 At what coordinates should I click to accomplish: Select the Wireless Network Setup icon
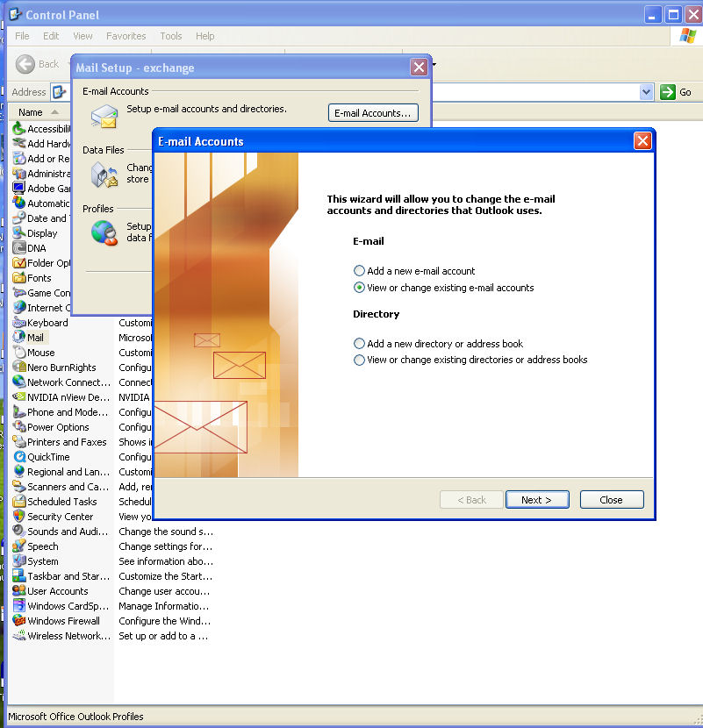tap(19, 636)
